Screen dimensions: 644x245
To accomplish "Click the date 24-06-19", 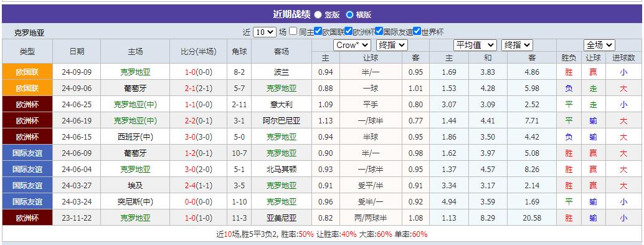I will coord(77,121).
